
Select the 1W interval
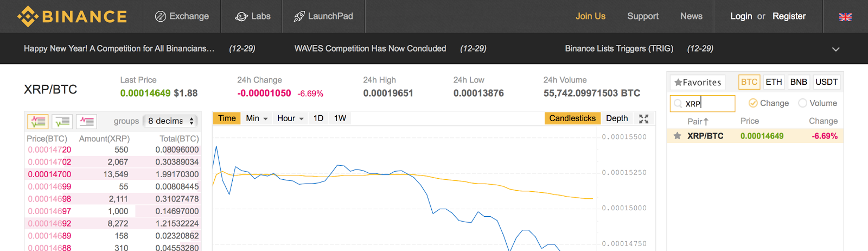[340, 118]
